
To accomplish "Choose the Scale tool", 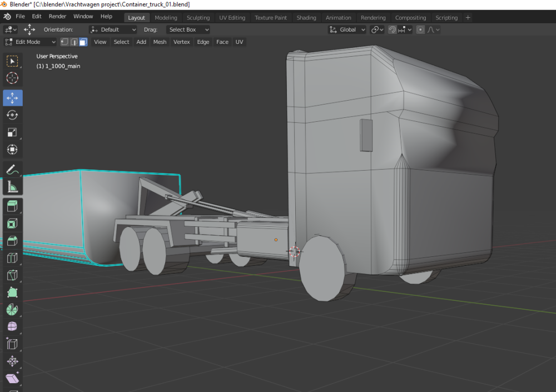I will point(12,132).
